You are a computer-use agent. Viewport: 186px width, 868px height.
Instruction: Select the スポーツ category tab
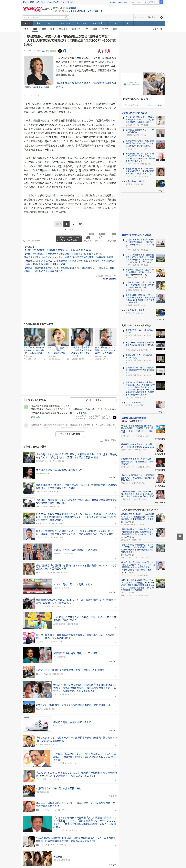click(76, 29)
